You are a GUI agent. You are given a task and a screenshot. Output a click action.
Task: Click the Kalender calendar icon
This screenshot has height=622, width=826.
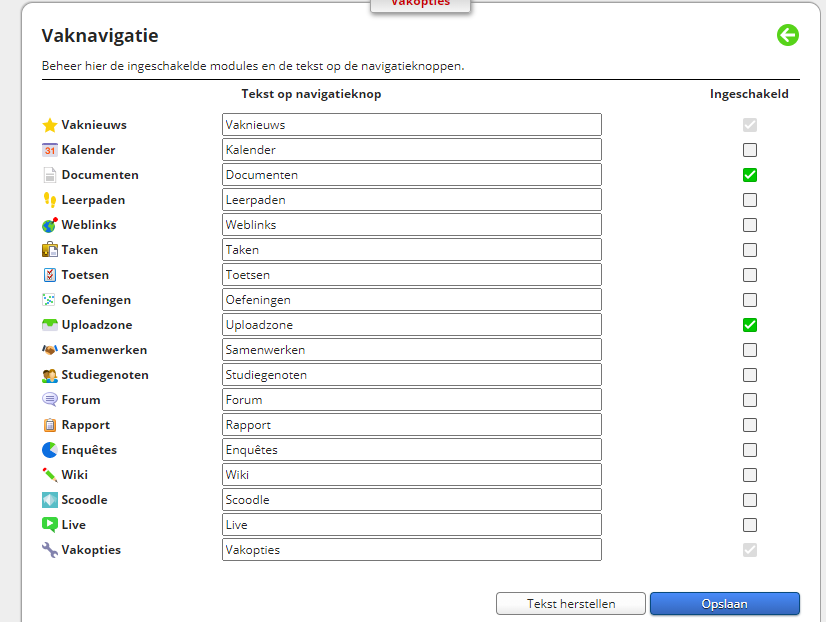point(50,150)
